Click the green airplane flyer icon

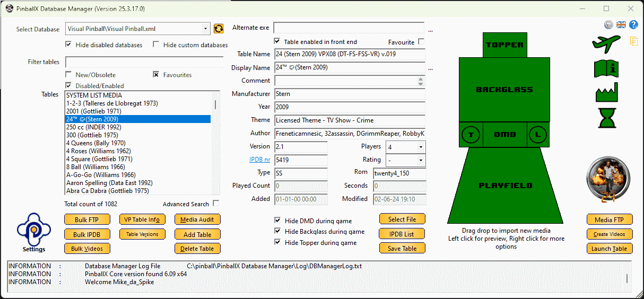[606, 44]
